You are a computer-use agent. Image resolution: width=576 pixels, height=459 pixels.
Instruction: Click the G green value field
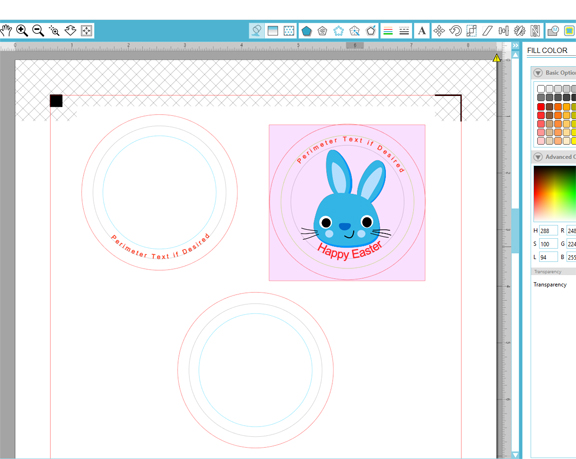point(571,244)
